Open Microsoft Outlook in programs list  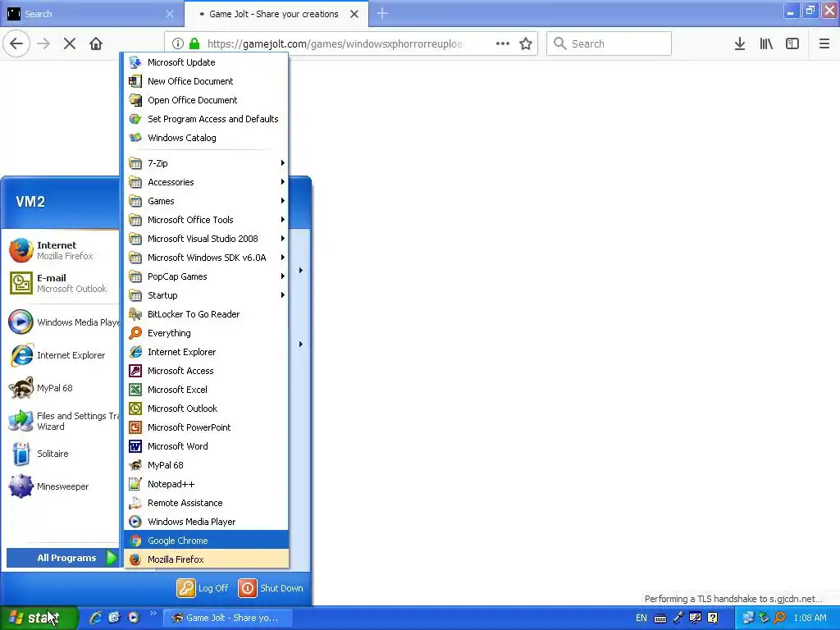206,409
